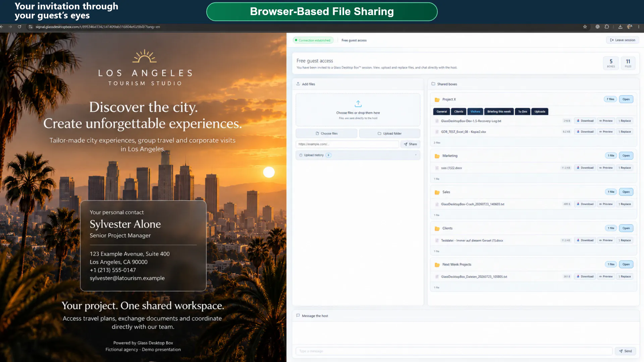Image resolution: width=644 pixels, height=362 pixels.
Task: Click the Type a message field
Action: coord(454,351)
